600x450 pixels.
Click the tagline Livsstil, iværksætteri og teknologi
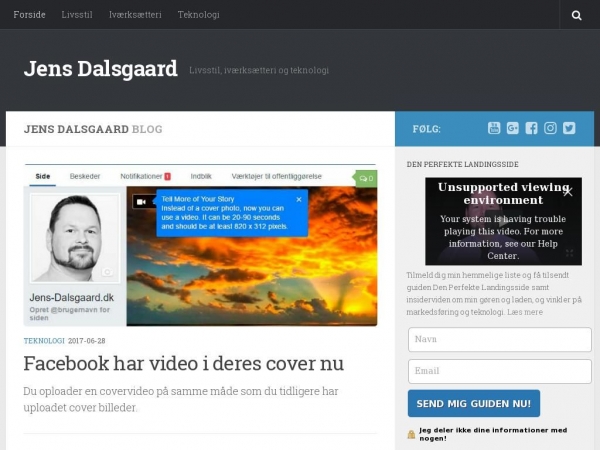point(259,70)
